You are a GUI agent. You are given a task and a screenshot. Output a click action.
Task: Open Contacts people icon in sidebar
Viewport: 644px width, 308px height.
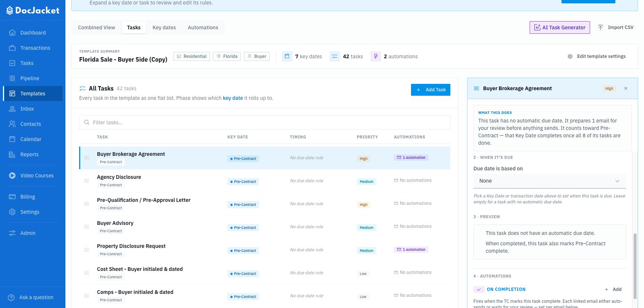click(x=12, y=124)
